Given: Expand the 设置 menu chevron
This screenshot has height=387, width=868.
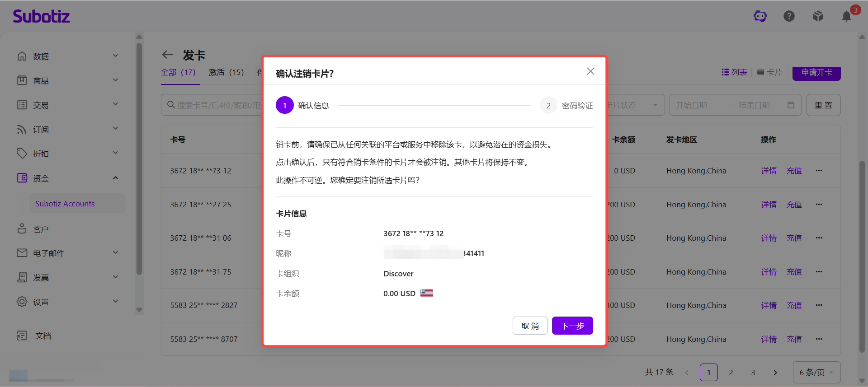Looking at the screenshot, I should click(x=115, y=301).
